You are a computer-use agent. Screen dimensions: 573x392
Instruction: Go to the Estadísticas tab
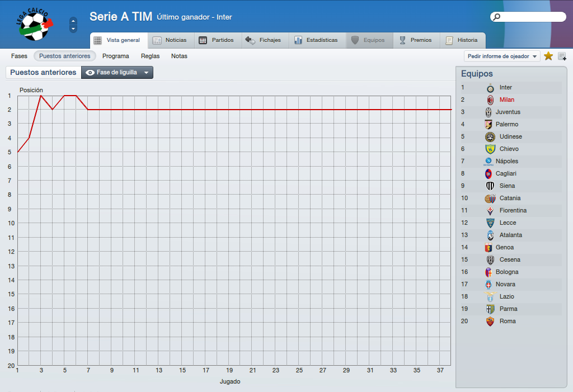317,40
